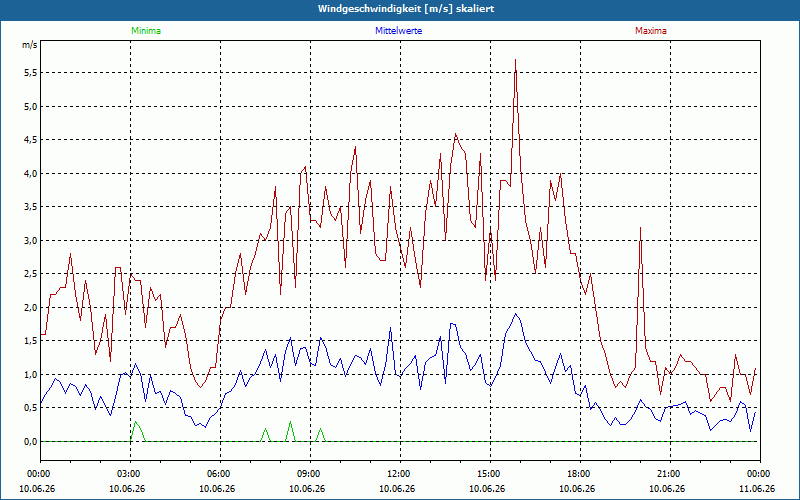
Task: Click the red Maxima spike near 20:00
Action: pyautogui.click(x=640, y=229)
